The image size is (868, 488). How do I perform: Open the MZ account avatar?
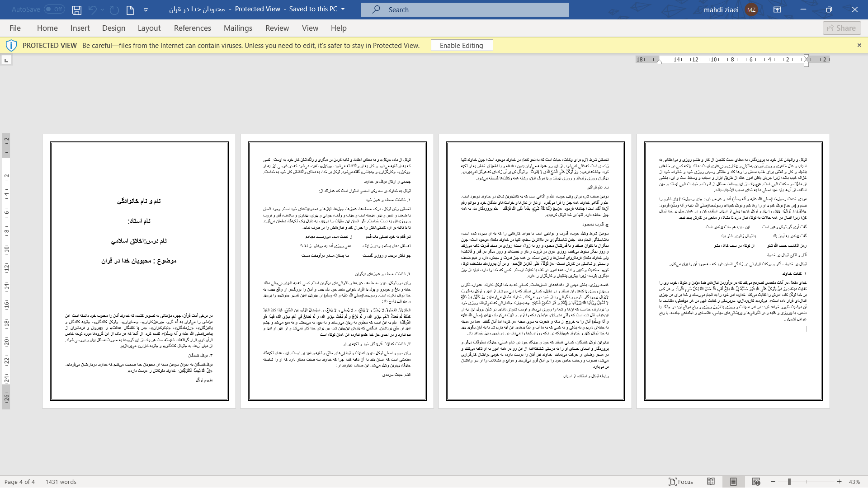pos(751,9)
